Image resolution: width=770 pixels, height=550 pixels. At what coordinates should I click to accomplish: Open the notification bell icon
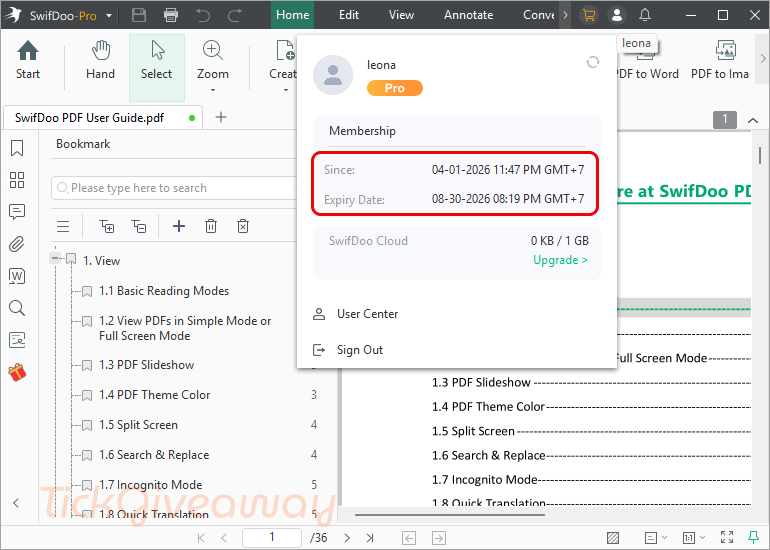click(645, 15)
